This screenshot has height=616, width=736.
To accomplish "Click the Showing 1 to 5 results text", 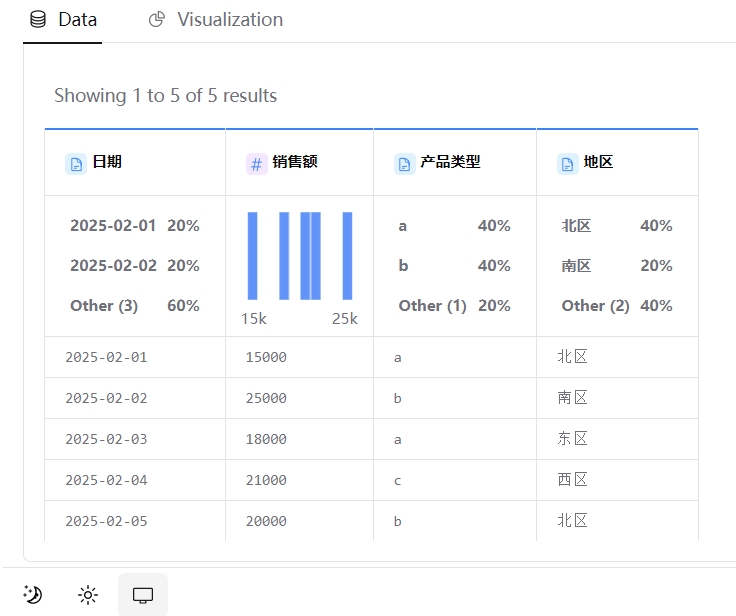I will tap(166, 95).
